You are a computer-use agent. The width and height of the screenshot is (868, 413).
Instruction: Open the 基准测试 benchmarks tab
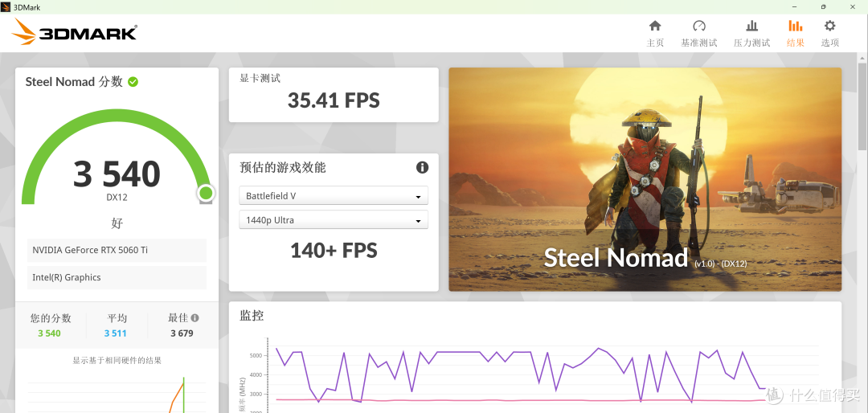[698, 33]
